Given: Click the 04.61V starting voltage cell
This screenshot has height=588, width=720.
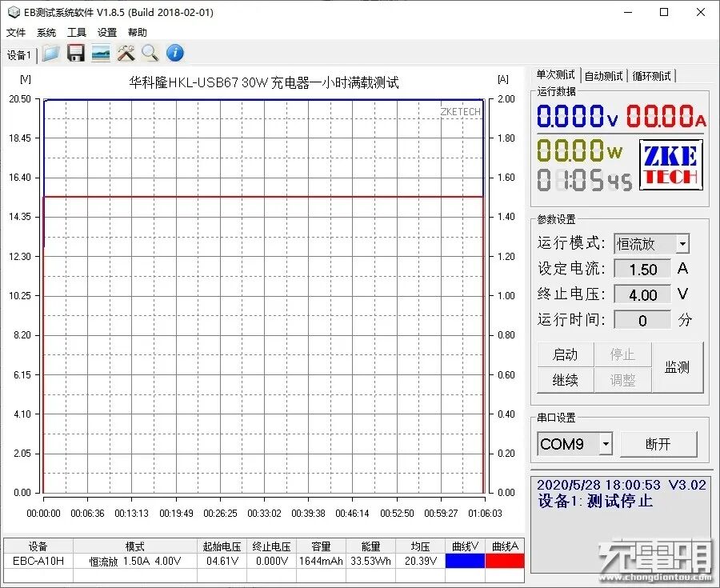Looking at the screenshot, I should point(222,561).
